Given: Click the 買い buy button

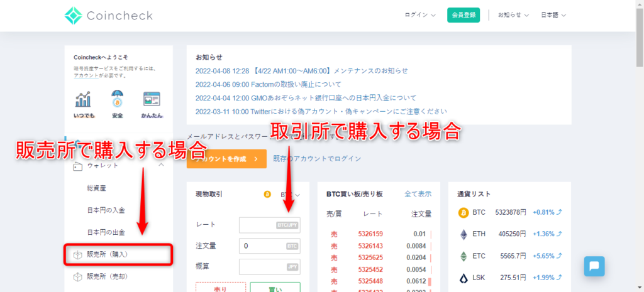Looking at the screenshot, I should click(x=275, y=287).
